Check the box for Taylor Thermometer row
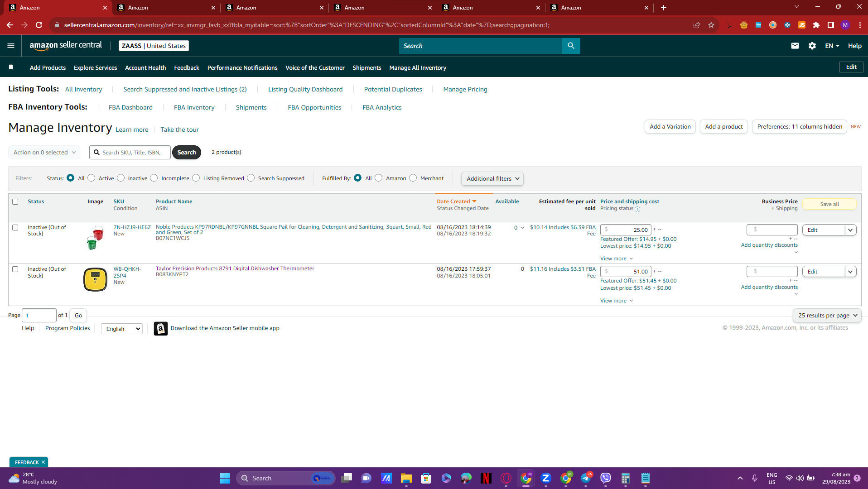This screenshot has height=489, width=868. pos(15,269)
